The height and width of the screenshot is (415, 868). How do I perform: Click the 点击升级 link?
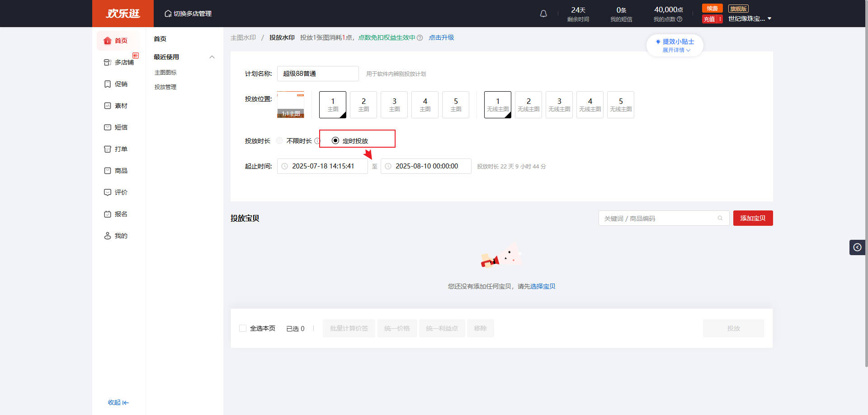point(441,37)
